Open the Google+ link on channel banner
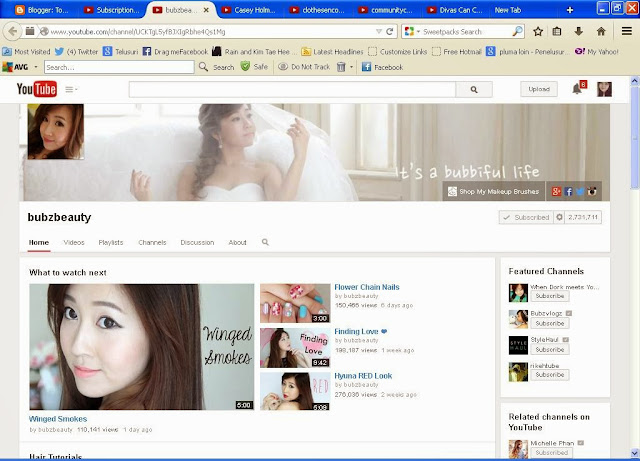The height and width of the screenshot is (461, 640). coord(556,192)
